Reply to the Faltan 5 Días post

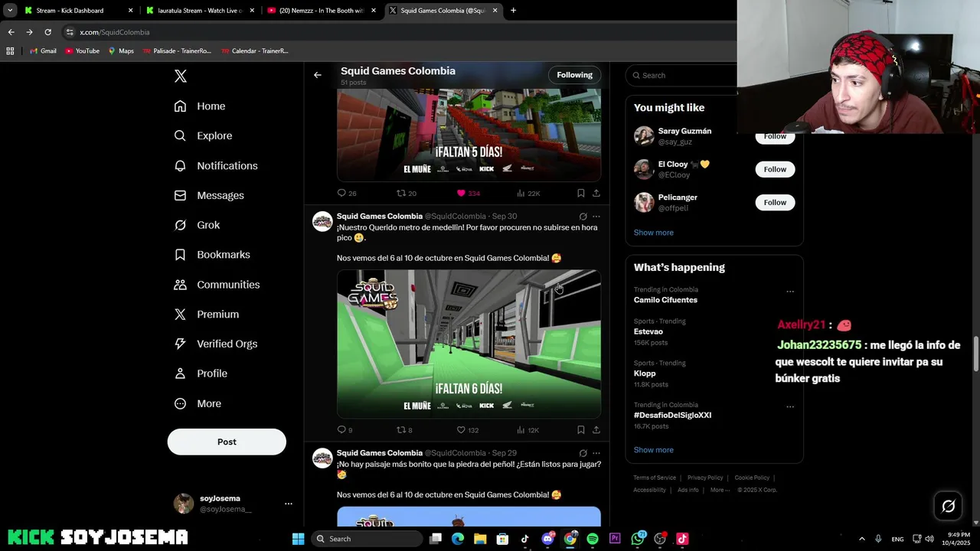(x=347, y=193)
